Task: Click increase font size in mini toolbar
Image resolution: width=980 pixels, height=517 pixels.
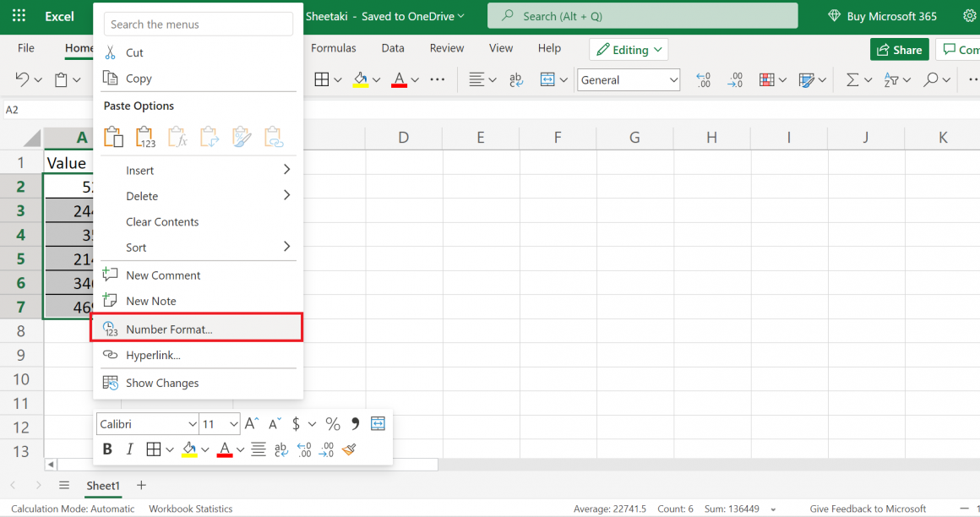Action: (252, 424)
